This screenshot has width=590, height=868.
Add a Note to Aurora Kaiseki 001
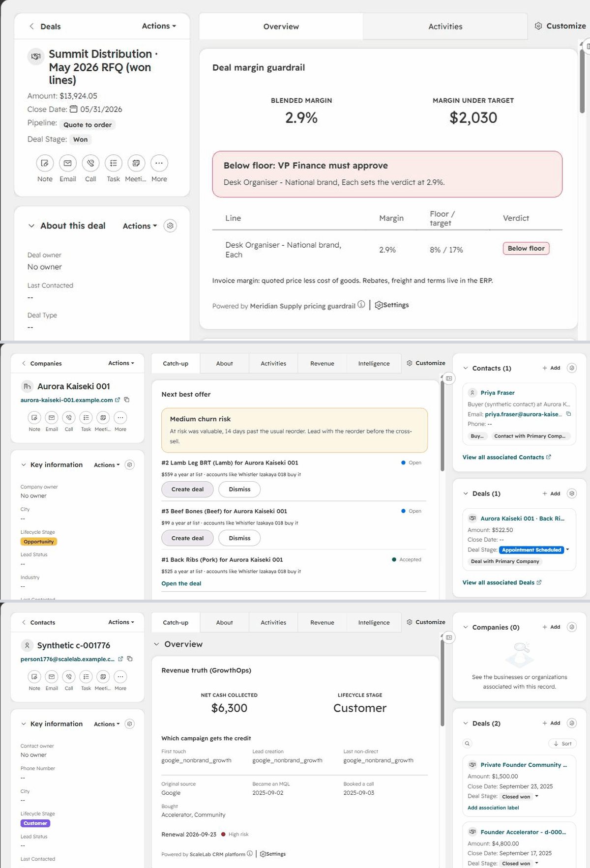34,417
